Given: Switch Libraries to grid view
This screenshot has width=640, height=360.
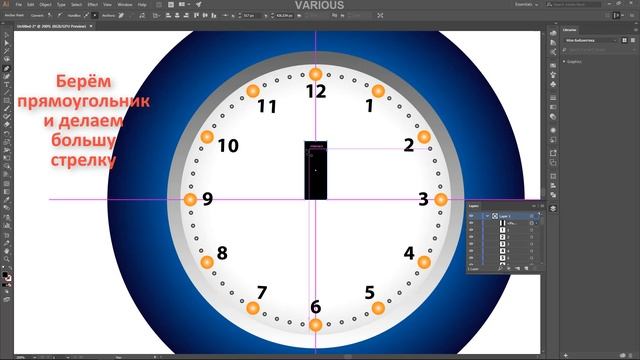Looking at the screenshot, I should pyautogui.click(x=624, y=40).
